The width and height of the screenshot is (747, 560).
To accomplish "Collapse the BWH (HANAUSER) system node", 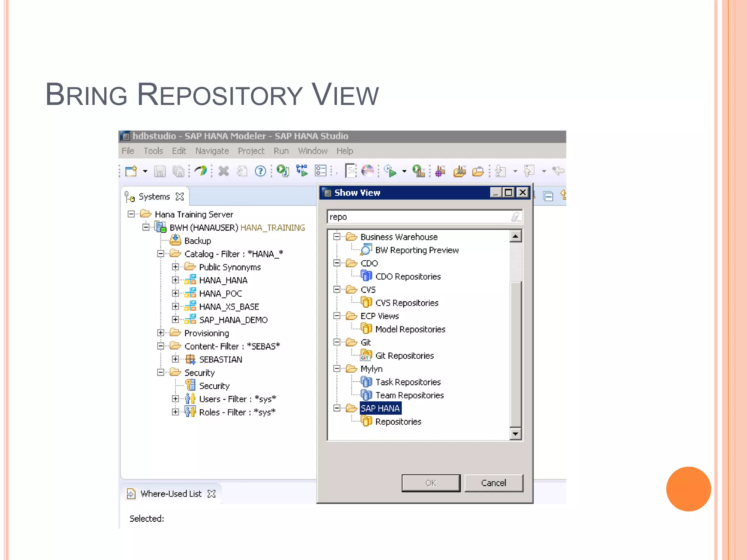I will (x=146, y=227).
